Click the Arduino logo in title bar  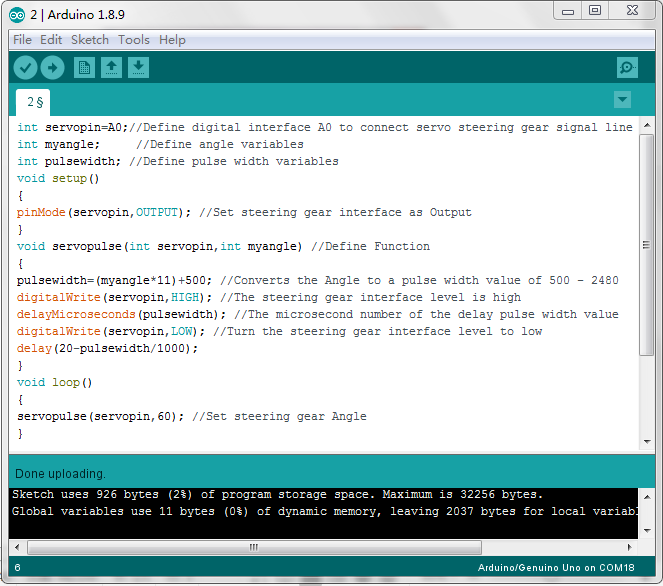17,15
